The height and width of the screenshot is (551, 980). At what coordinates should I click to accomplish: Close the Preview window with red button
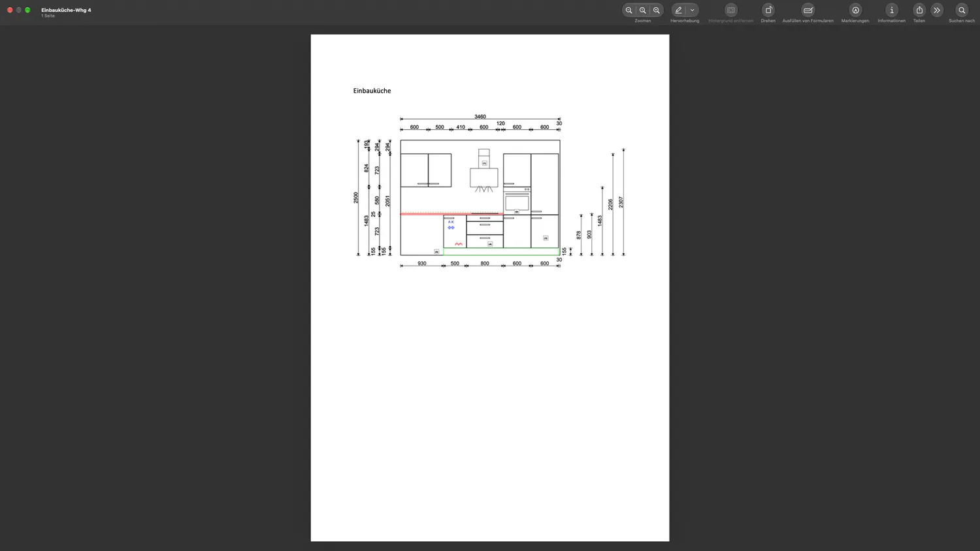tap(10, 10)
